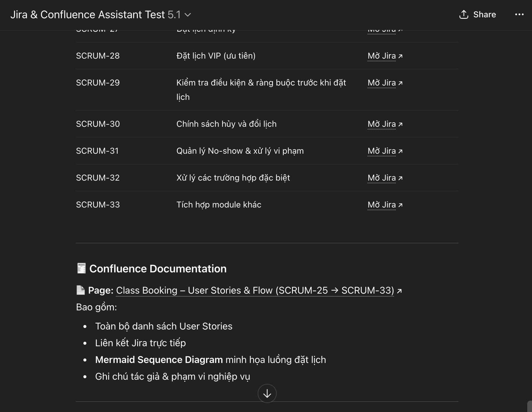The image size is (532, 412).
Task: Click the Confluence Documentation heading
Action: [x=158, y=268]
